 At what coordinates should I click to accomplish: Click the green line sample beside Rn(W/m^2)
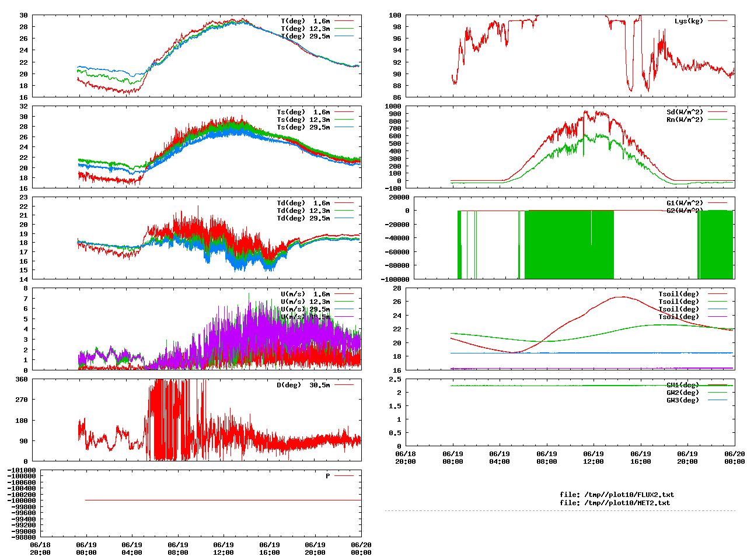[718, 120]
